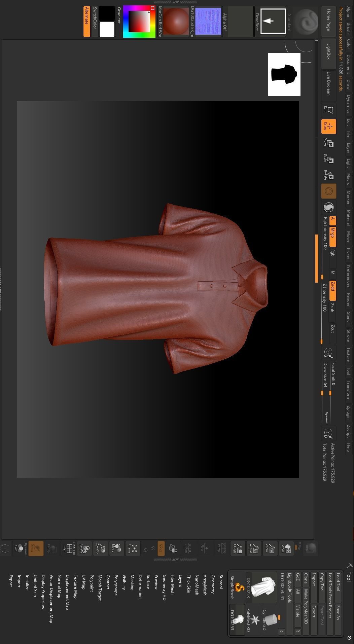Viewport: 354px width, 644px height.
Task: Expand the Masking section
Action: (x=132, y=582)
